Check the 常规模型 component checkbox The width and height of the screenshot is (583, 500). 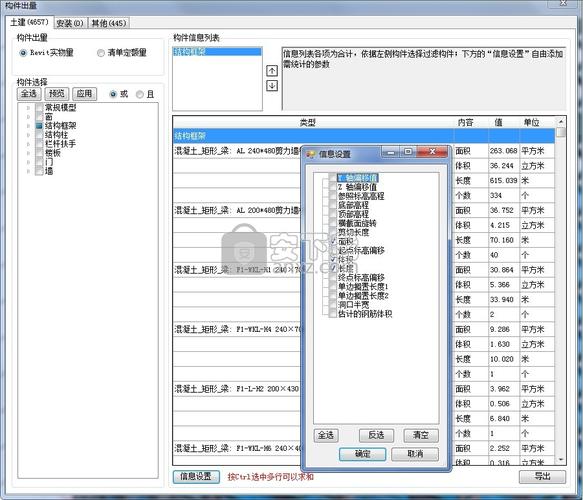(39, 108)
